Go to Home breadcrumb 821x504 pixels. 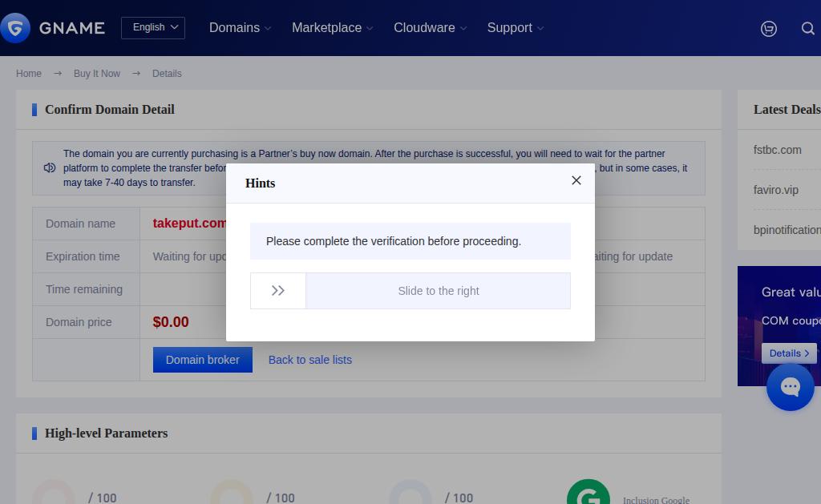[x=29, y=73]
